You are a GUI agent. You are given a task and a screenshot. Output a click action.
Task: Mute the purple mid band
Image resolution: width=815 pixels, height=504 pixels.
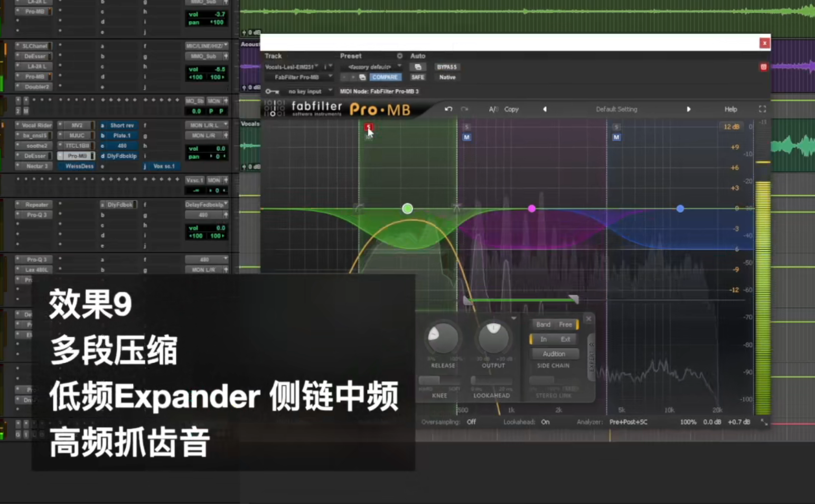pyautogui.click(x=466, y=137)
